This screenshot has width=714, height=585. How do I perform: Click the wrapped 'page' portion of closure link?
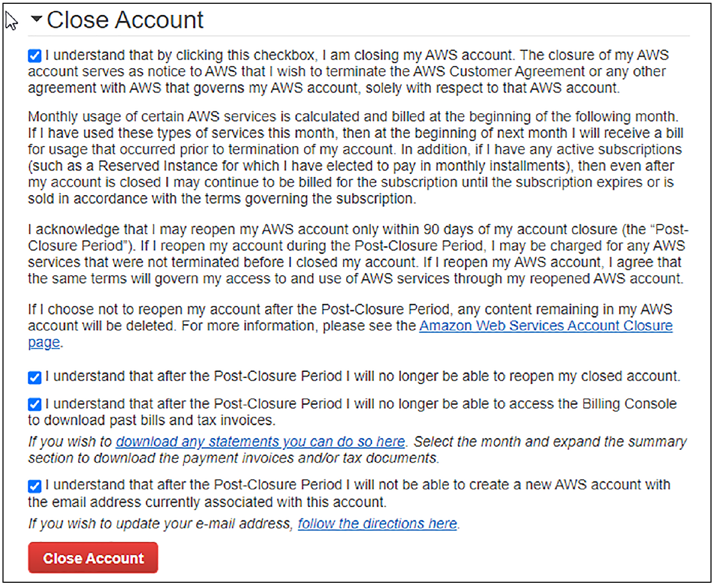(x=44, y=342)
